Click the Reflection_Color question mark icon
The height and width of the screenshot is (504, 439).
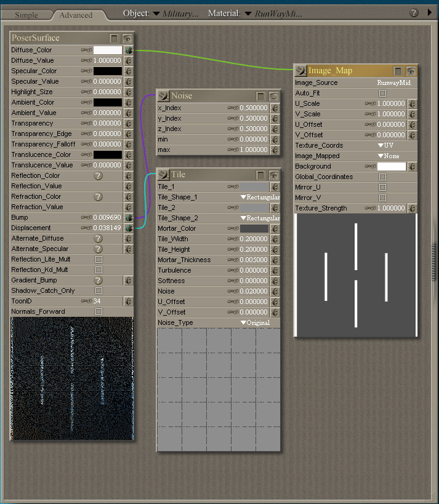(x=98, y=176)
